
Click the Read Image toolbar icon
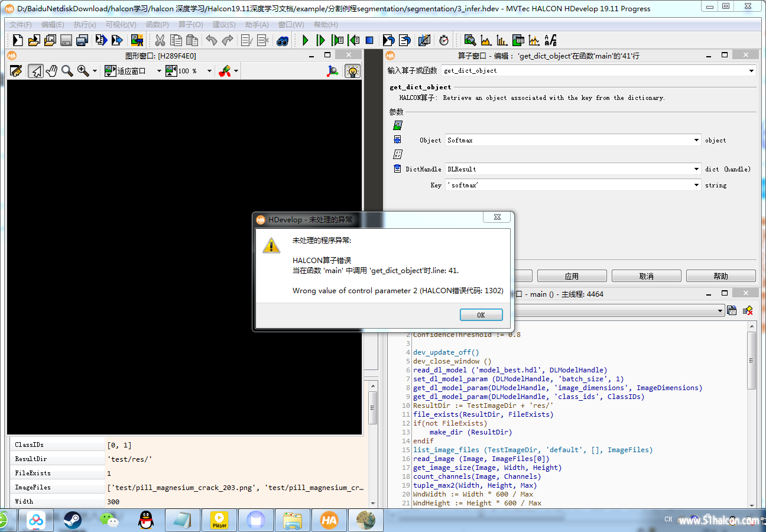137,40
